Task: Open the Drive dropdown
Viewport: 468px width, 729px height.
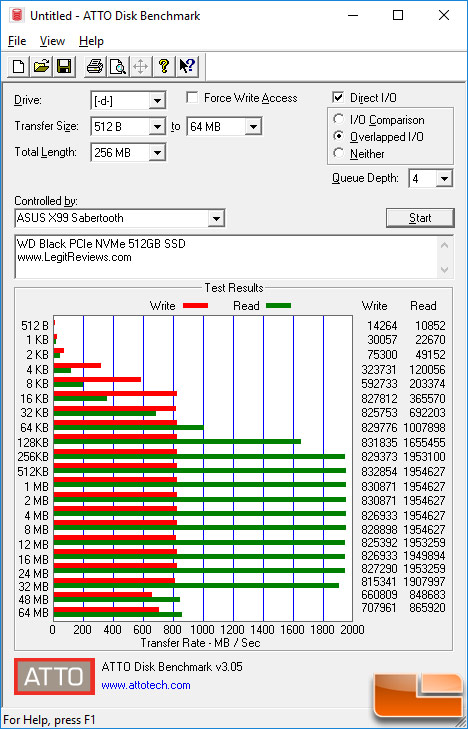Action: tap(158, 100)
